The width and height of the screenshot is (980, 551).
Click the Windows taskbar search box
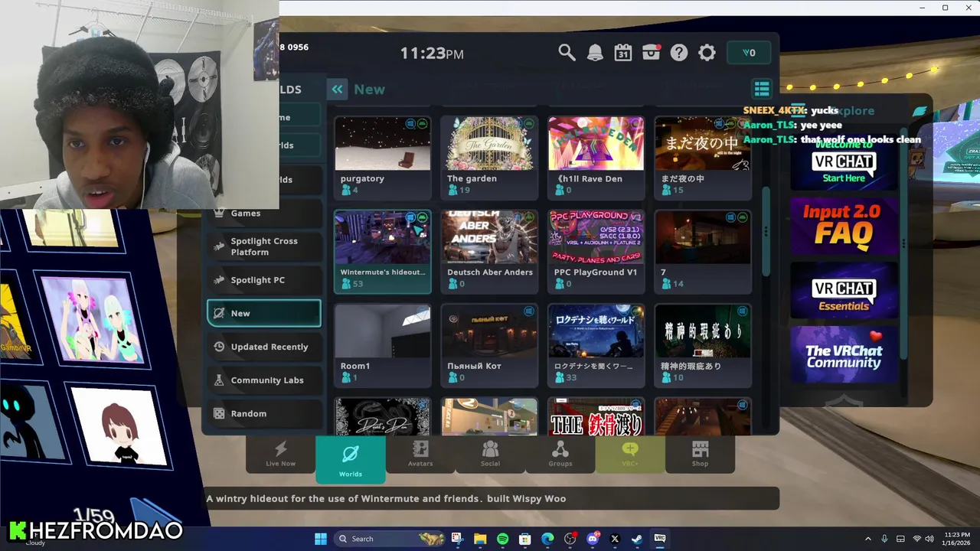coord(390,539)
